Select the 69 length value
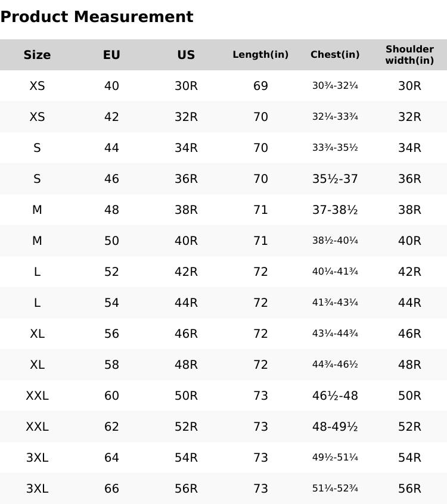Viewport: 447px width, 504px height. [260, 86]
